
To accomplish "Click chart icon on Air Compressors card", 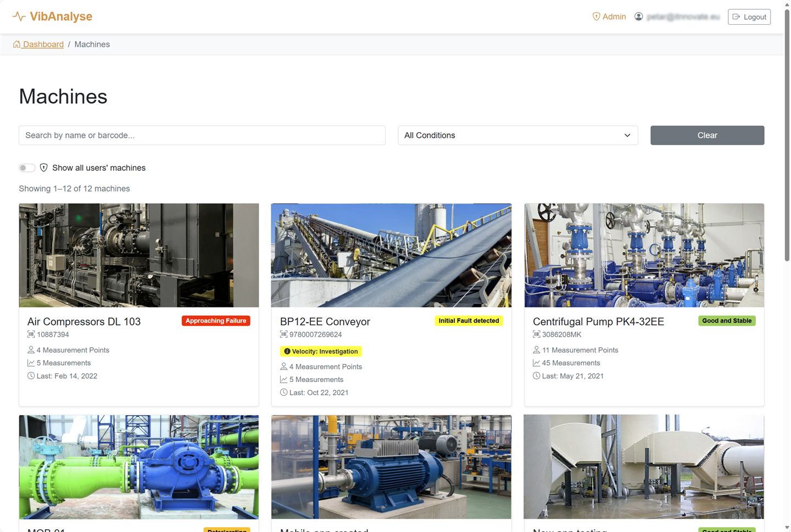I will tap(31, 363).
